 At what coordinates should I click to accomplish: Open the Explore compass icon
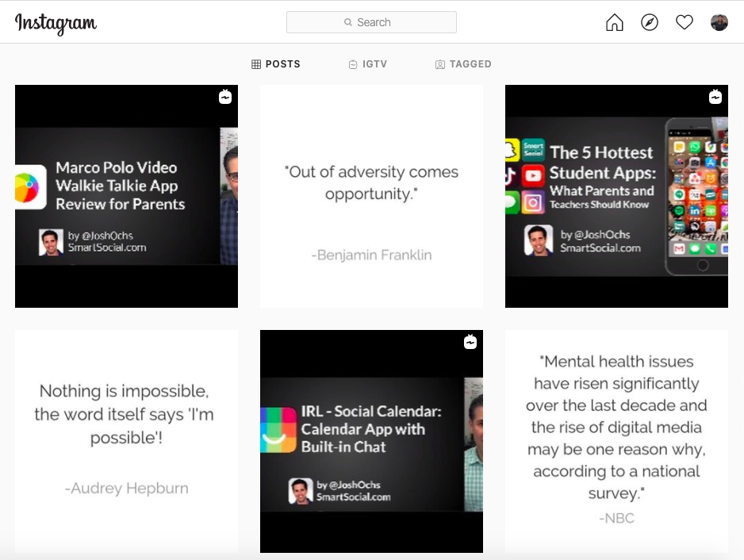point(649,22)
